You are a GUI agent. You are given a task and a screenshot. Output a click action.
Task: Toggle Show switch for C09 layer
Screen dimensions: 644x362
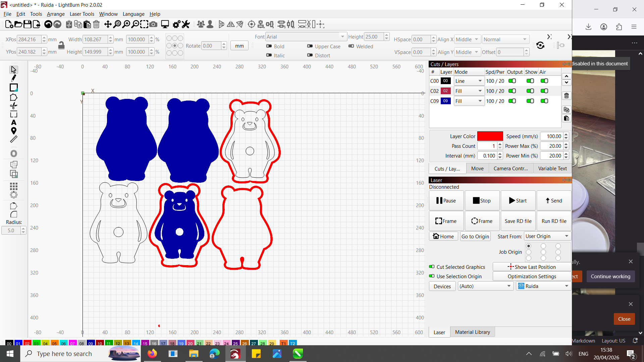530,101
